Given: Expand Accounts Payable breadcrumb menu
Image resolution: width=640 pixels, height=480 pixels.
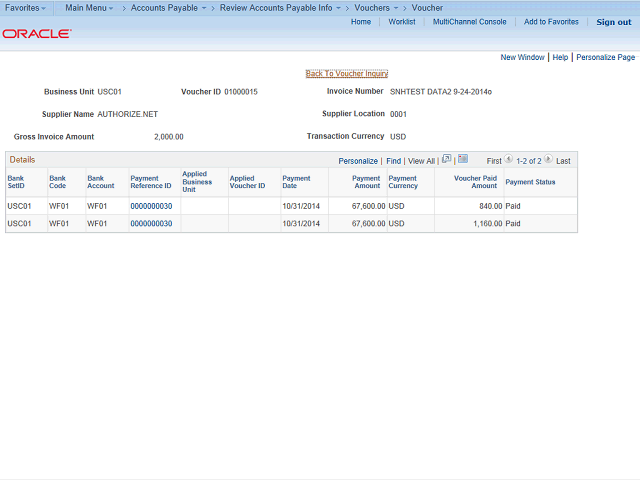Looking at the screenshot, I should [169, 7].
